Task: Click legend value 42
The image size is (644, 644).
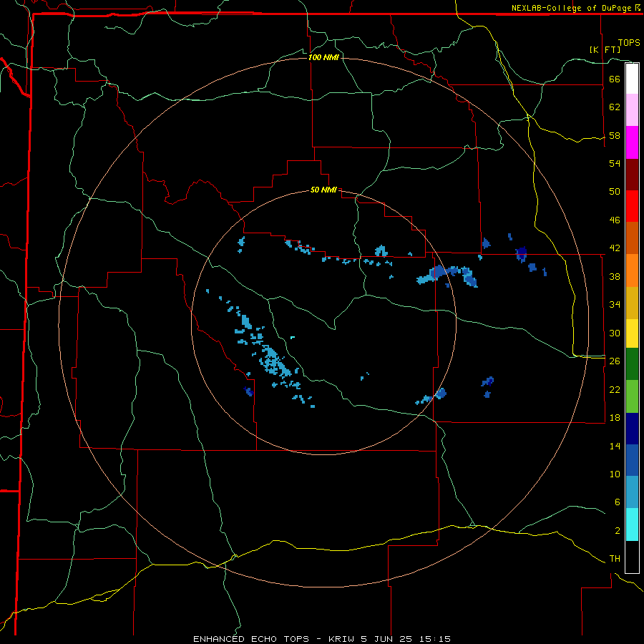Action: 615,248
